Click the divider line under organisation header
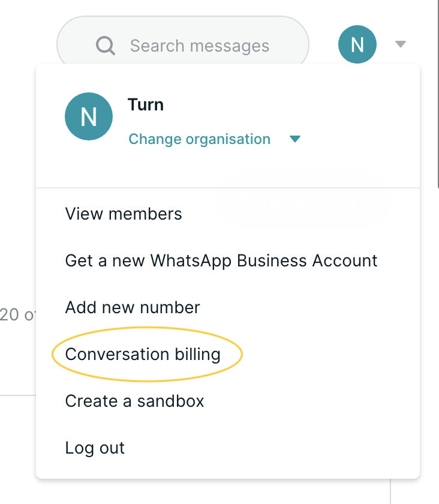Image resolution: width=439 pixels, height=504 pixels. click(228, 187)
